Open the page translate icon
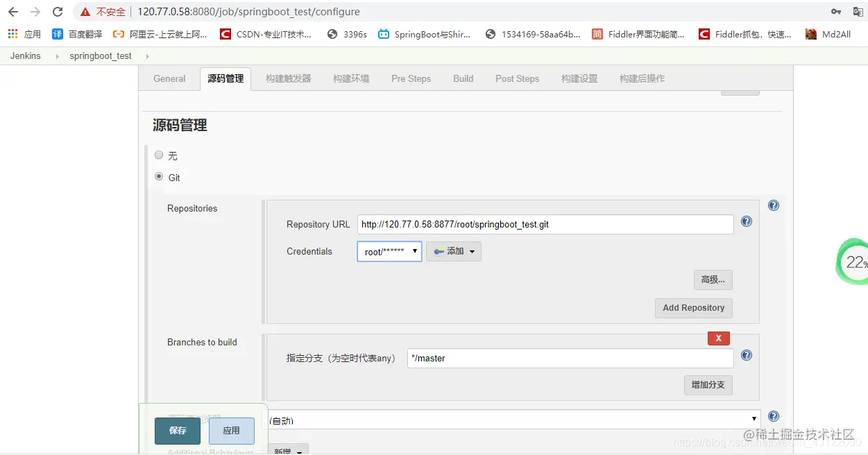The height and width of the screenshot is (455, 868). [858, 12]
